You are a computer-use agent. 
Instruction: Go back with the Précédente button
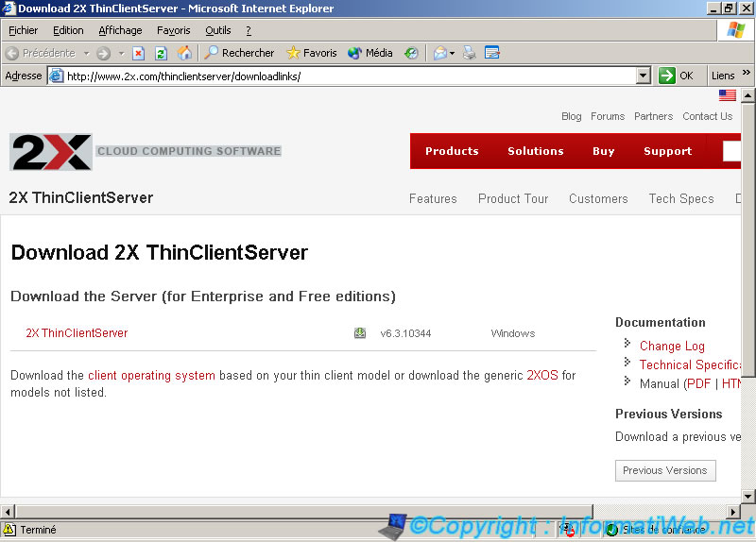42,53
